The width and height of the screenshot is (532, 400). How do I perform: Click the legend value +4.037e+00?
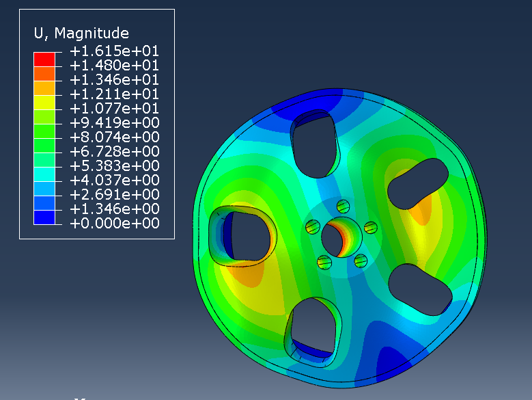pyautogui.click(x=114, y=181)
